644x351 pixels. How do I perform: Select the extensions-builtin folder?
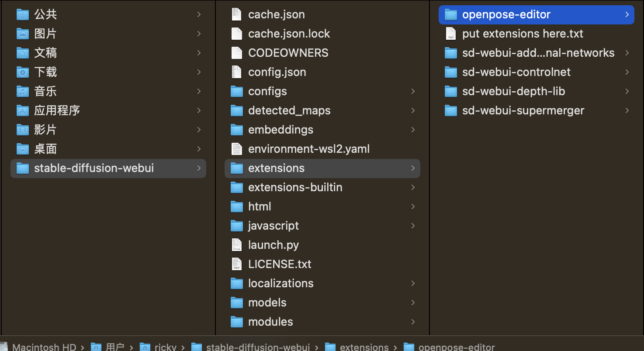[295, 187]
